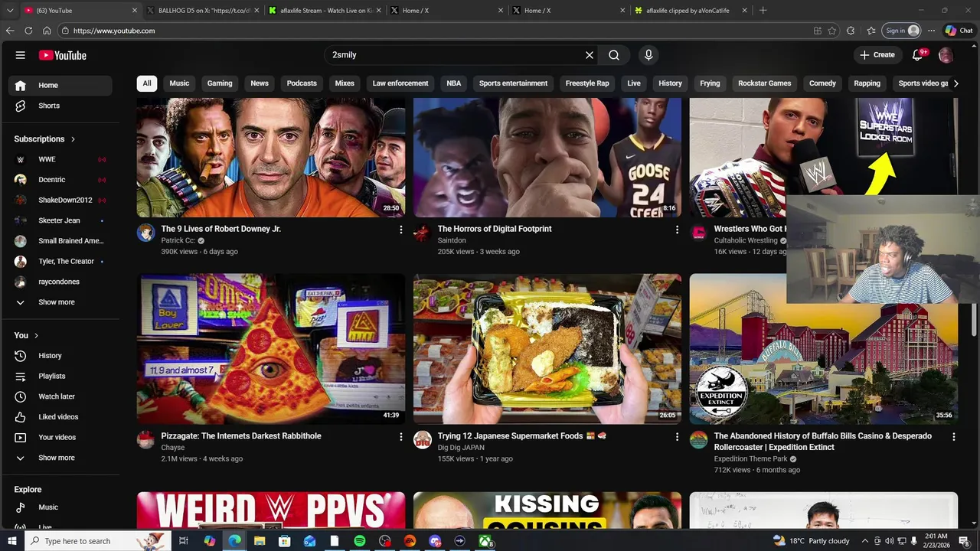
Task: Open File Explorer from the taskbar
Action: (x=260, y=541)
